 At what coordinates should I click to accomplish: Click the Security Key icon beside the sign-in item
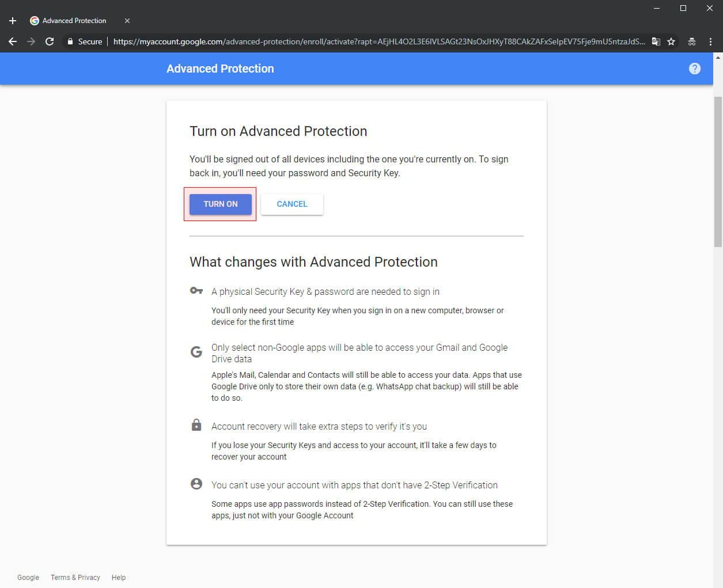click(x=196, y=290)
